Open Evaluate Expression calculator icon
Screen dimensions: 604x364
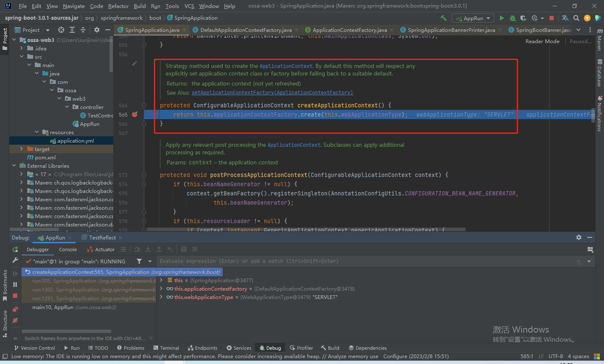point(184,249)
